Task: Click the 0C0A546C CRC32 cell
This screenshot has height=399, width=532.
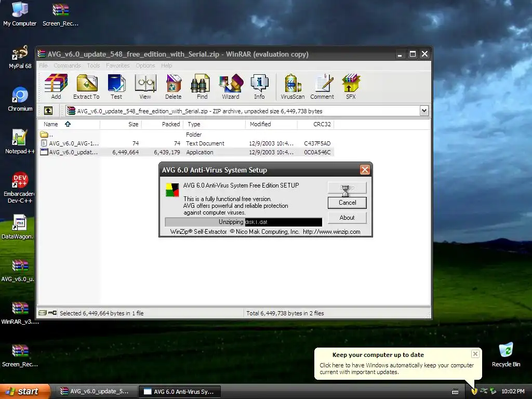Action: point(317,152)
